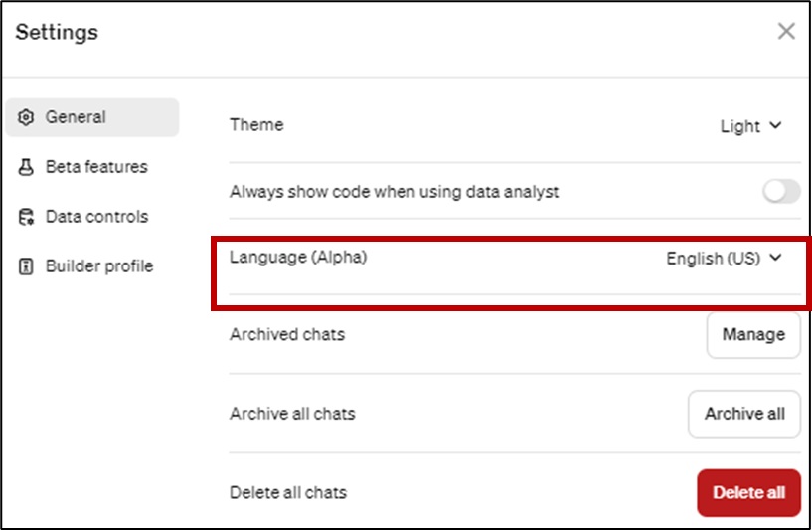812x530 pixels.
Task: Click the Always show code label text
Action: pyautogui.click(x=394, y=192)
